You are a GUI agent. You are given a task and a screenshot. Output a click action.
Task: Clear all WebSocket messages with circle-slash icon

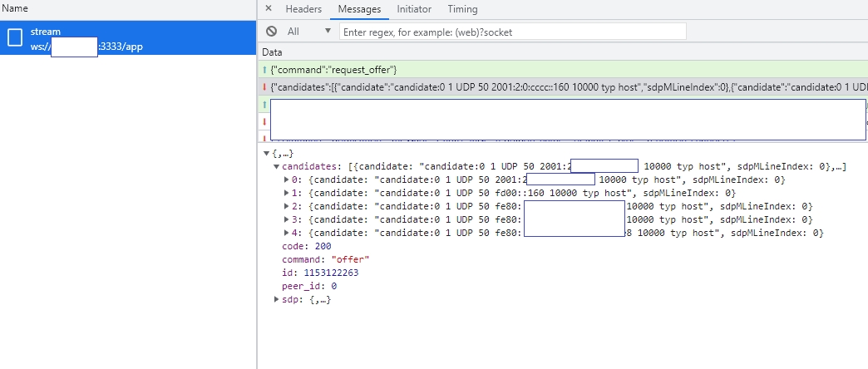tap(271, 32)
